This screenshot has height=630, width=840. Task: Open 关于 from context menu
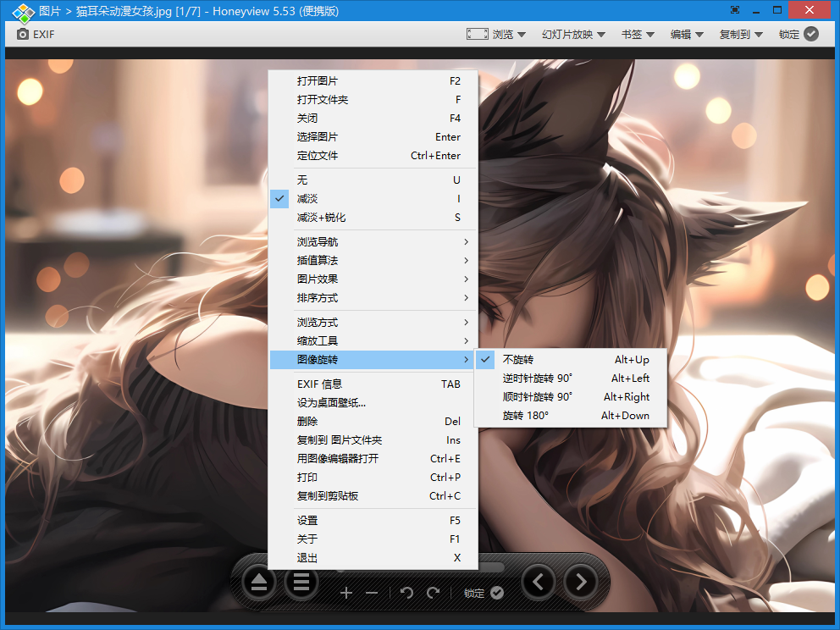373,539
